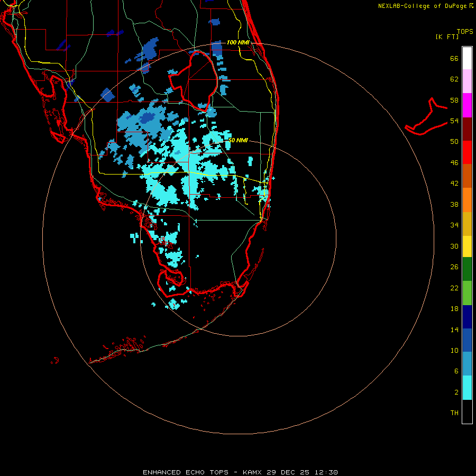Click the legend value 58

(454, 100)
